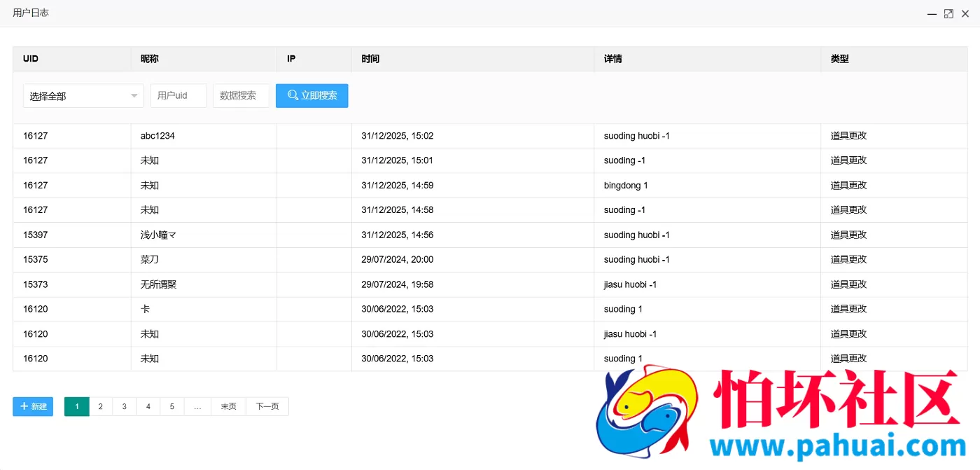Click 道具更改 type in abc1234 row
Screen dimensions: 980x470
coord(849,136)
